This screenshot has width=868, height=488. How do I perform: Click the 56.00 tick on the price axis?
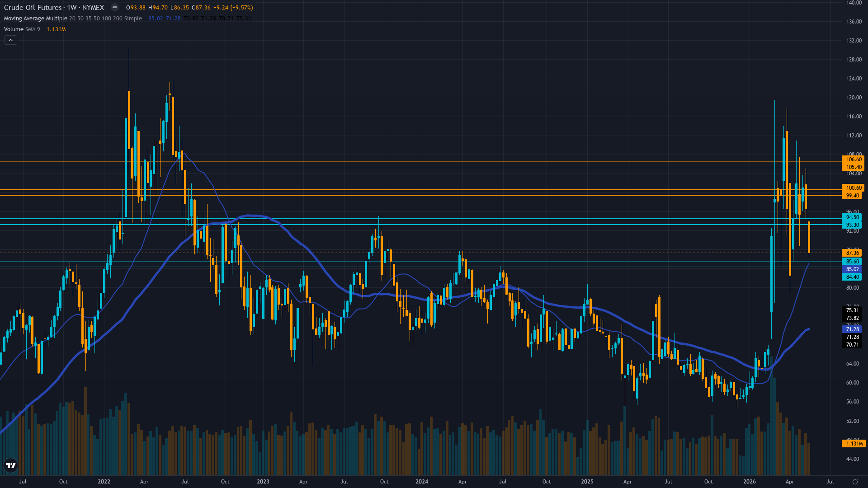(x=852, y=402)
